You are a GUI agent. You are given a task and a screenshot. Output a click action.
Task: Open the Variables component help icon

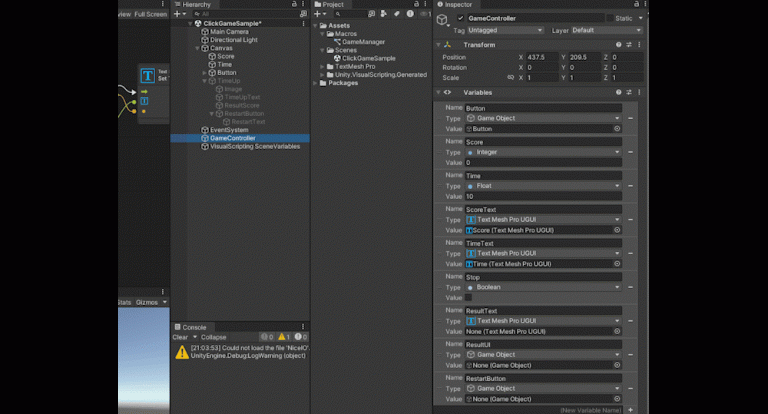(619, 92)
